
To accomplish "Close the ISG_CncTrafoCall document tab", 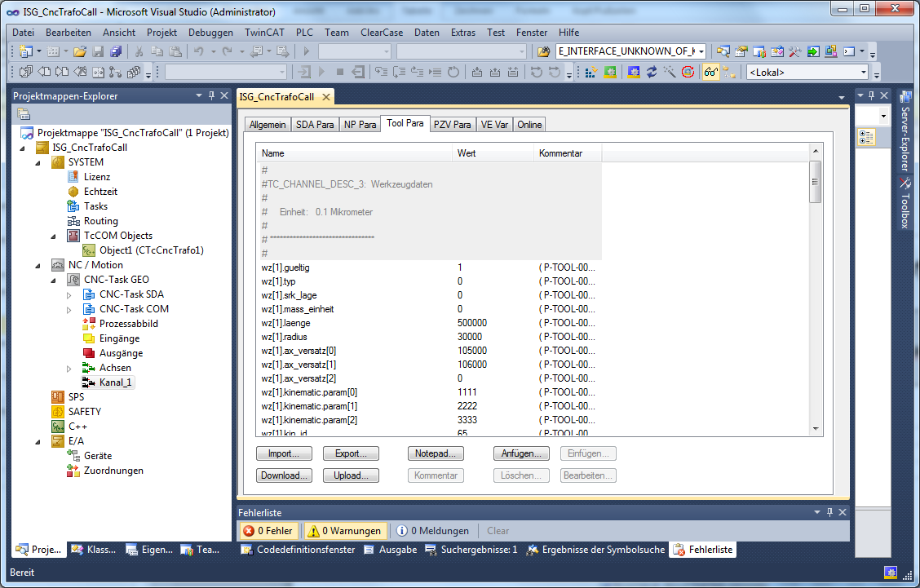I will [326, 97].
